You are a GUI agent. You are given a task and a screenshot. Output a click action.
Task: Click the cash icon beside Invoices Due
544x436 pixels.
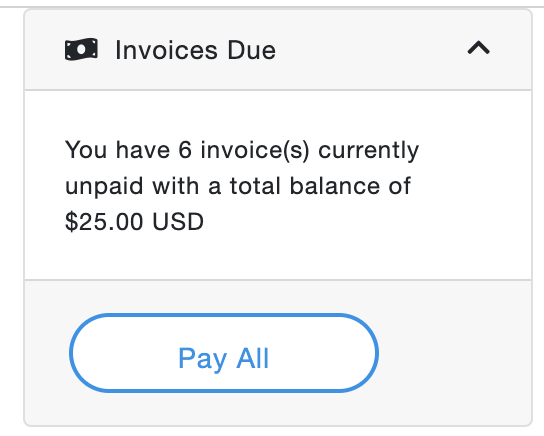pos(81,49)
